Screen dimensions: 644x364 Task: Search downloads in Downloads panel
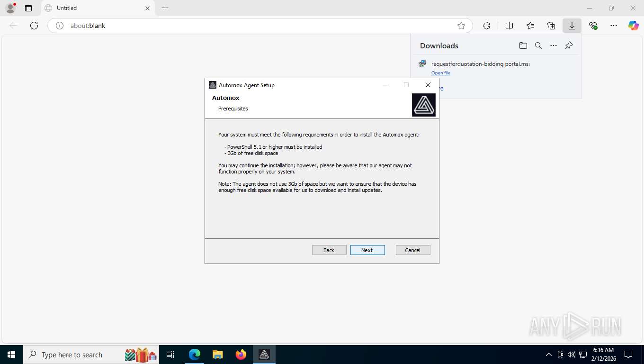pyautogui.click(x=538, y=45)
